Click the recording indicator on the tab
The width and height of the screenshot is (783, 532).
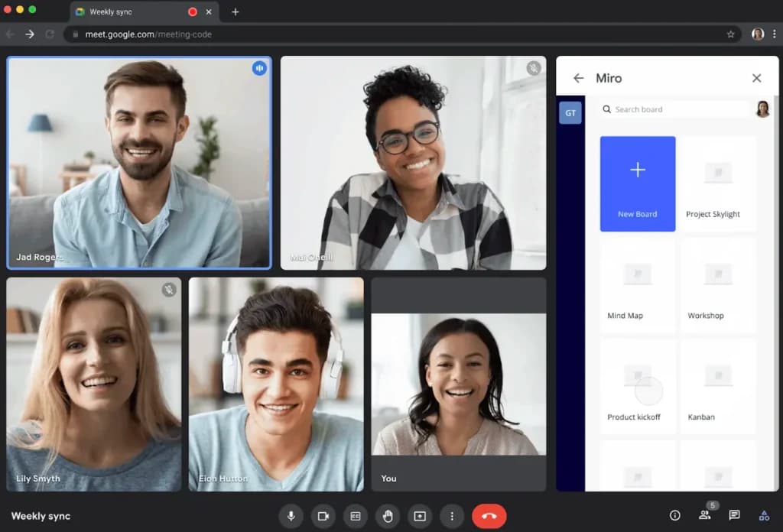192,11
